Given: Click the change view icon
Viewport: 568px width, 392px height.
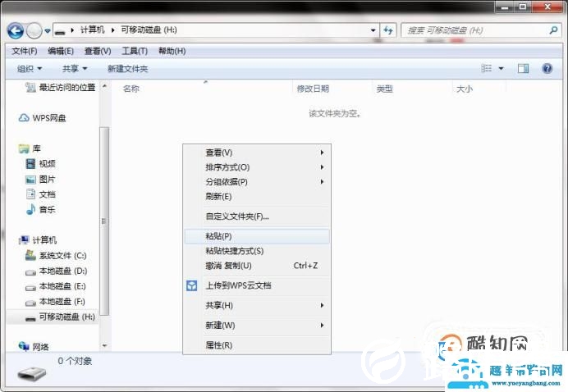Looking at the screenshot, I should (486, 68).
